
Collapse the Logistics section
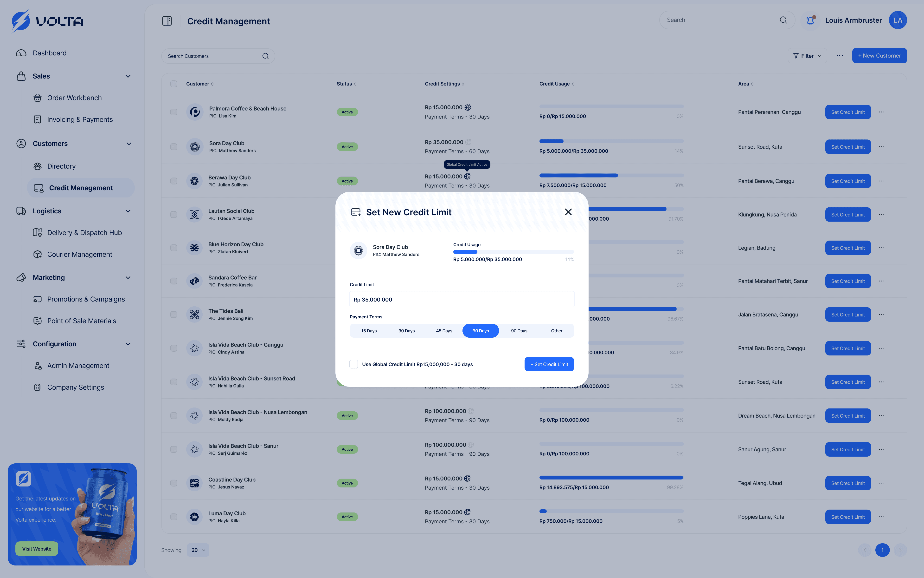tap(128, 211)
